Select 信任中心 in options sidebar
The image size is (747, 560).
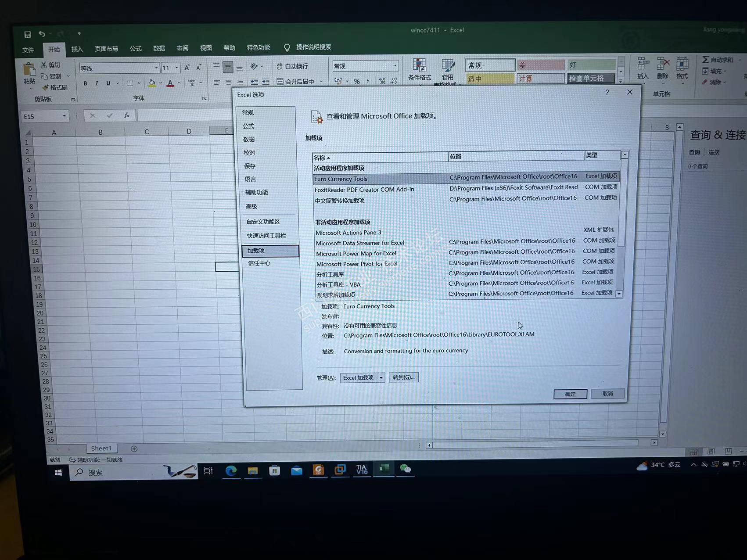pos(259,263)
